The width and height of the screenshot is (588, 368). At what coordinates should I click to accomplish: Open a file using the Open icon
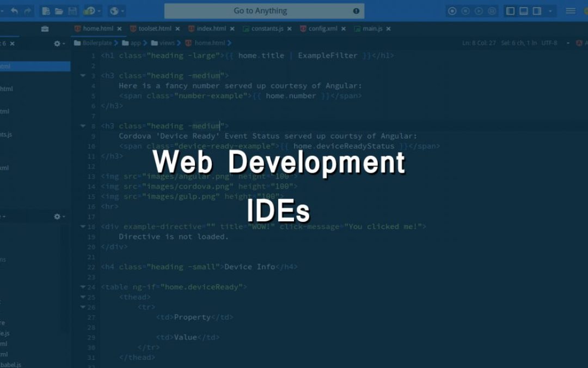click(60, 10)
